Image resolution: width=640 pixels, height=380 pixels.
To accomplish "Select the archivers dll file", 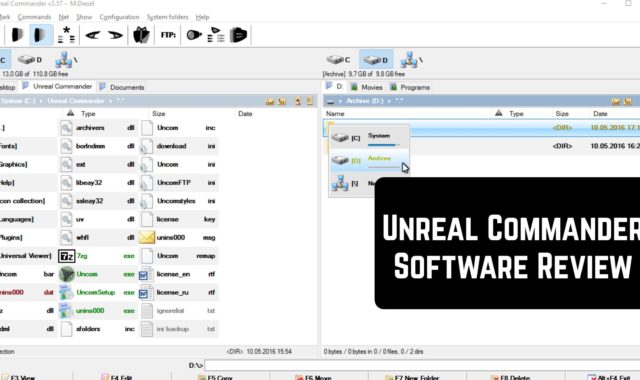I will pyautogui.click(x=97, y=128).
